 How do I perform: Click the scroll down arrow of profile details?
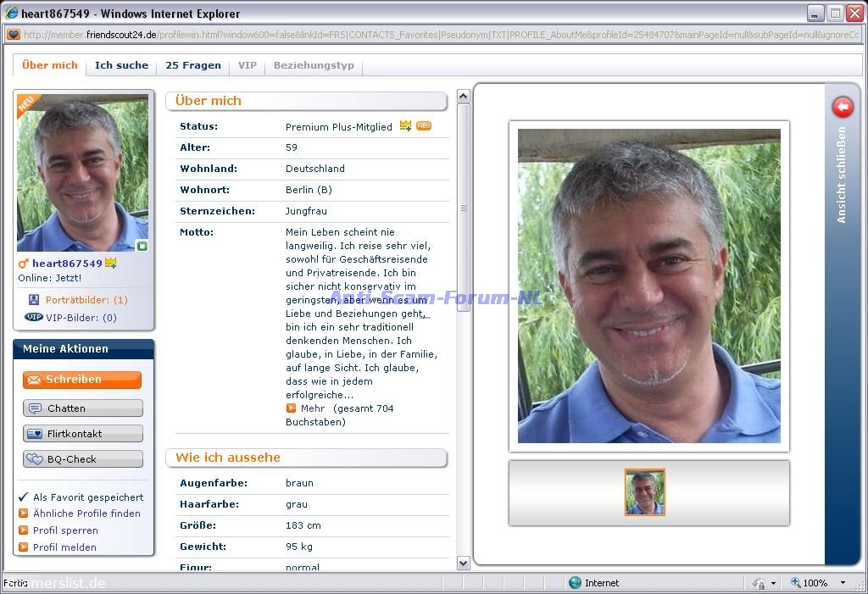tap(463, 563)
